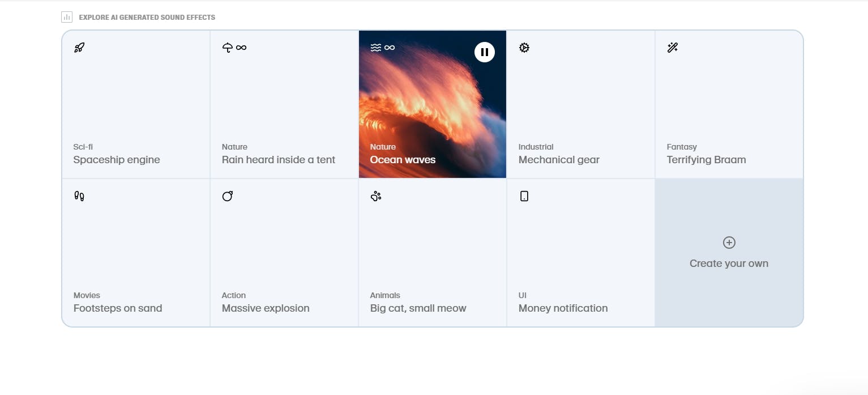This screenshot has height=395, width=868.
Task: Click the Ocean waves thumbnail image
Action: pos(433,104)
